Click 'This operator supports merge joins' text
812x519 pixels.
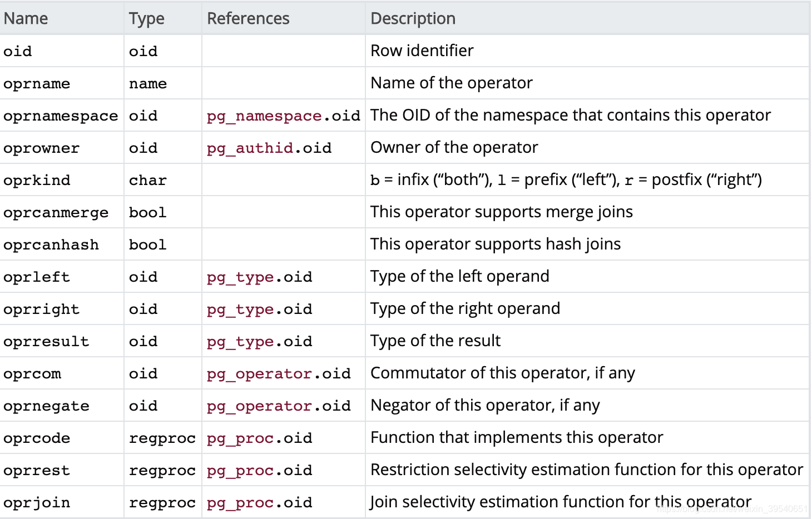tap(502, 212)
